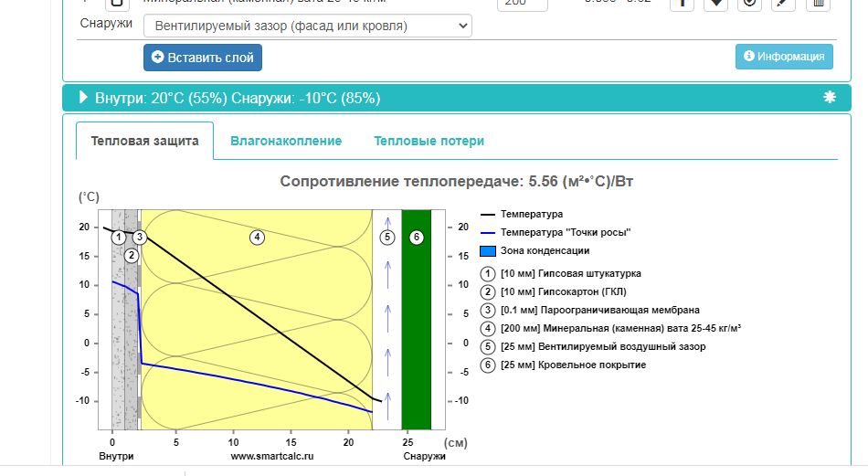868x476 pixels.
Task: Select legend entry Гипсокартон (ГКЛ)
Action: click(x=564, y=291)
